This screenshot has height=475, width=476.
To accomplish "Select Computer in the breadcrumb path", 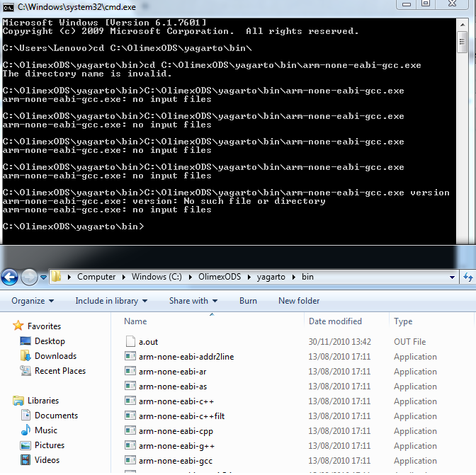I will point(96,277).
